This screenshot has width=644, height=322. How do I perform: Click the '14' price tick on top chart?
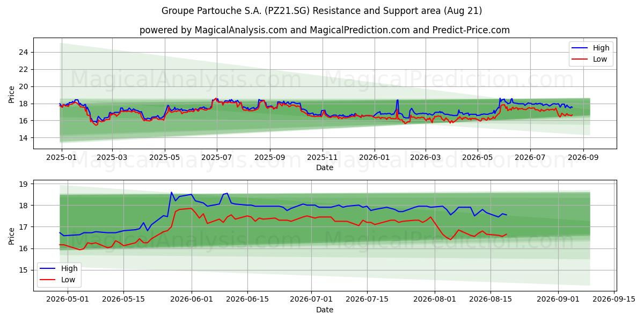point(25,138)
